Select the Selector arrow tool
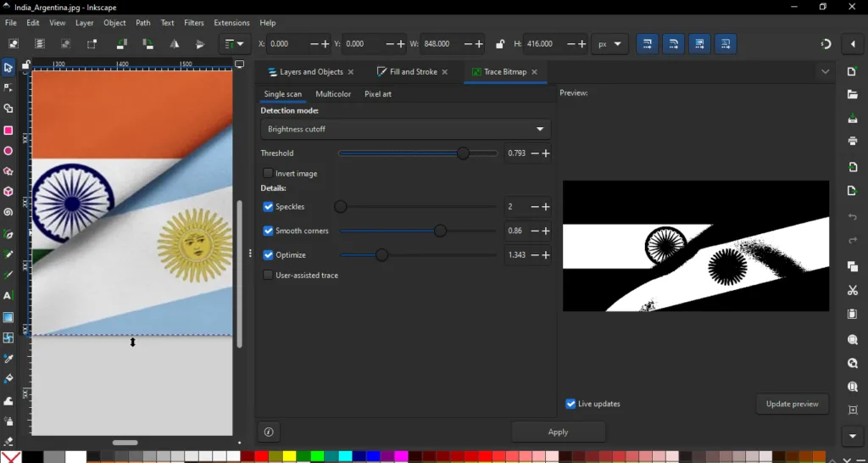The image size is (868, 463). tap(8, 68)
